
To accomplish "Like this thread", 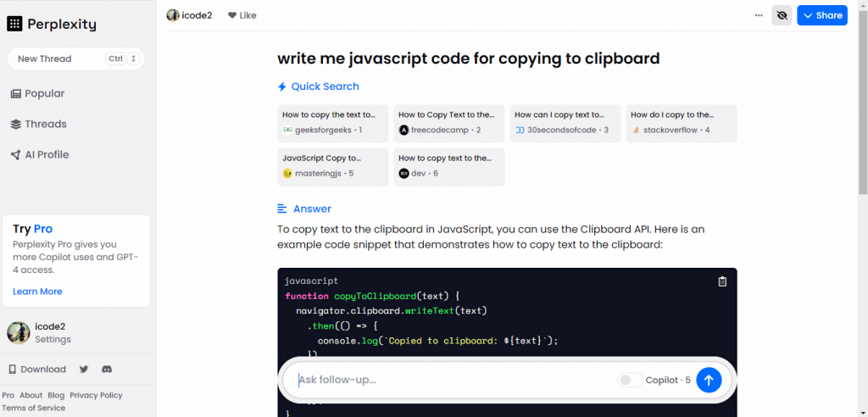I will click(242, 15).
